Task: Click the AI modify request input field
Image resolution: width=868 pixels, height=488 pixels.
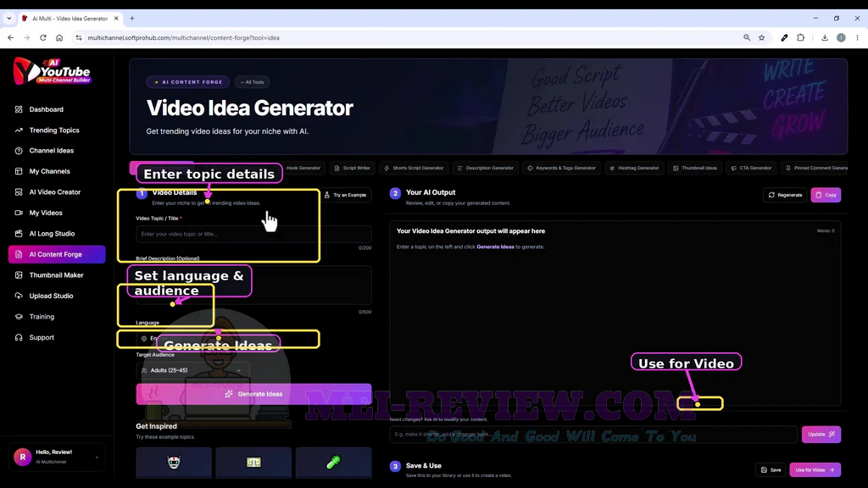Action: [x=593, y=435]
